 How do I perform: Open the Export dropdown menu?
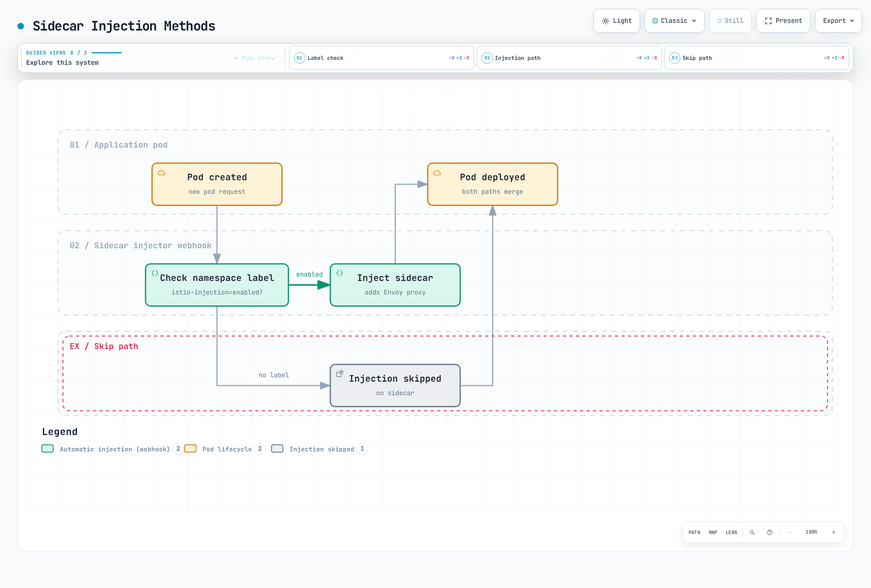(838, 21)
